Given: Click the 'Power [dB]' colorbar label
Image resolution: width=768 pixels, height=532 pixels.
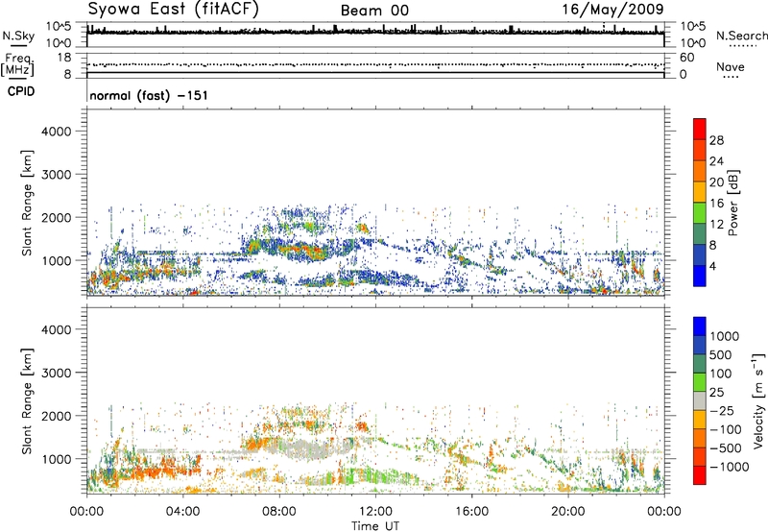Looking at the screenshot, I should (733, 203).
